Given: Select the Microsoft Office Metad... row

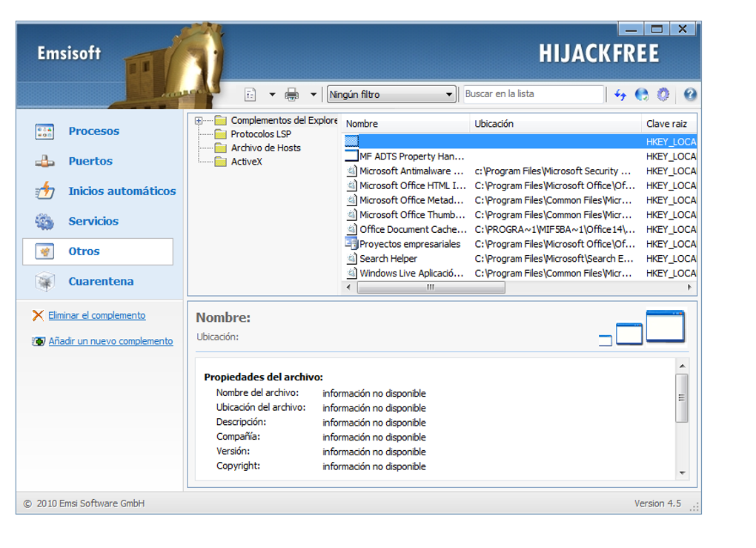Looking at the screenshot, I should click(520, 200).
